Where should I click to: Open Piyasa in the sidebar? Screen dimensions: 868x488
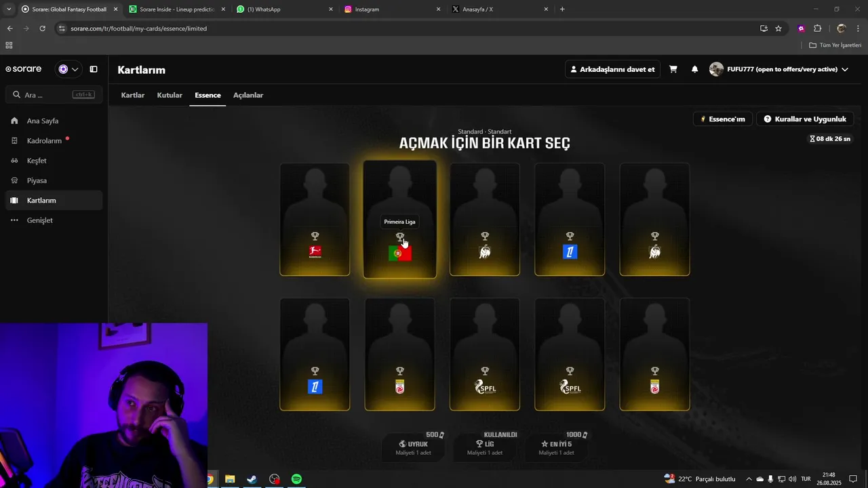point(54,180)
